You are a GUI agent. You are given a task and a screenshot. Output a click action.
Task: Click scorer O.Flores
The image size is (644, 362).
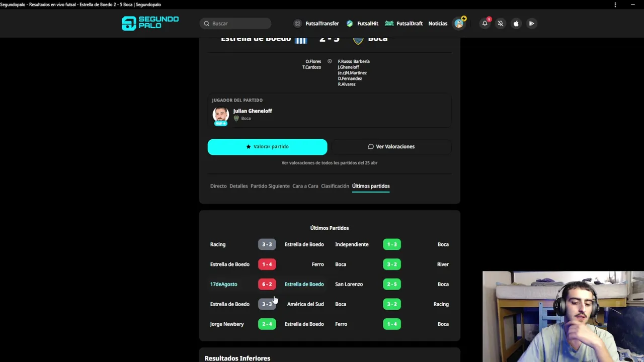[x=313, y=61]
